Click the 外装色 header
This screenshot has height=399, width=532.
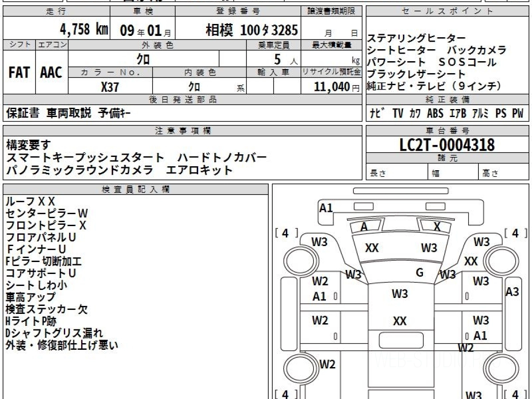[x=157, y=45]
